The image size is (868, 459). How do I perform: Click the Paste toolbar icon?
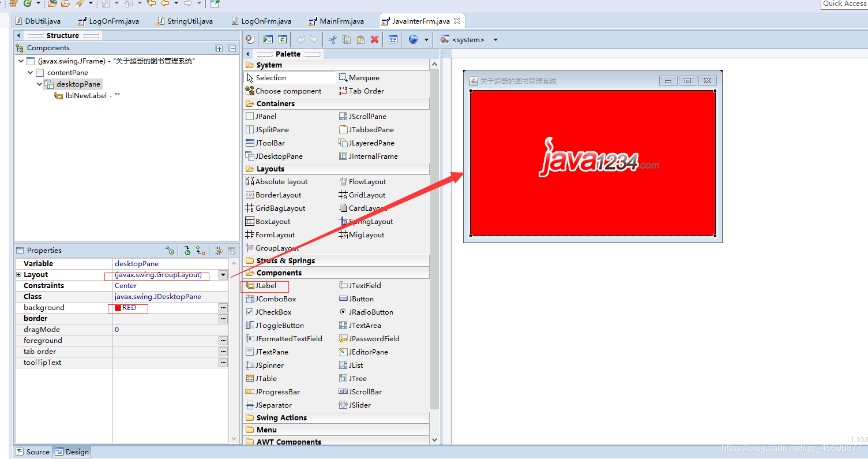click(x=360, y=39)
